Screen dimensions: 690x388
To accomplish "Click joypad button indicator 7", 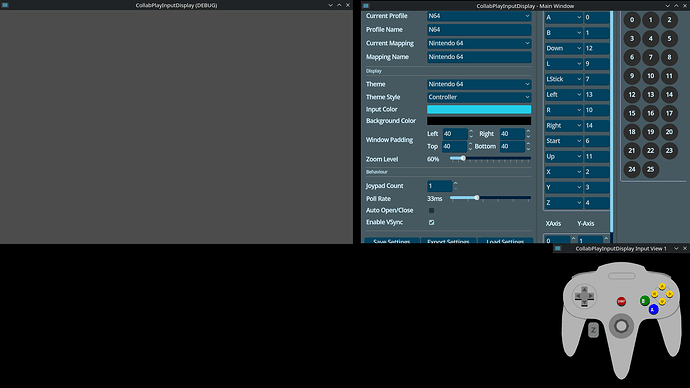I will pos(650,57).
